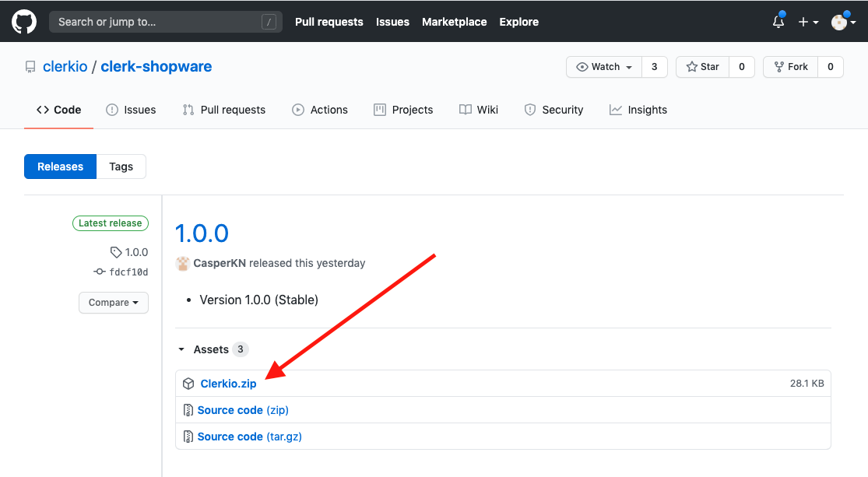Open the Compare dropdown

tap(114, 303)
